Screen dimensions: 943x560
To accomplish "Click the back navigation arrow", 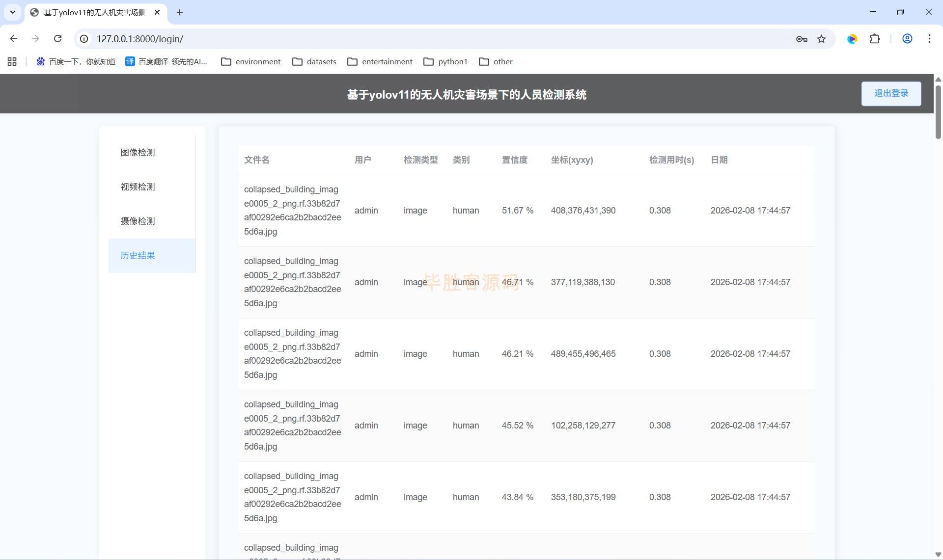I will tap(14, 39).
